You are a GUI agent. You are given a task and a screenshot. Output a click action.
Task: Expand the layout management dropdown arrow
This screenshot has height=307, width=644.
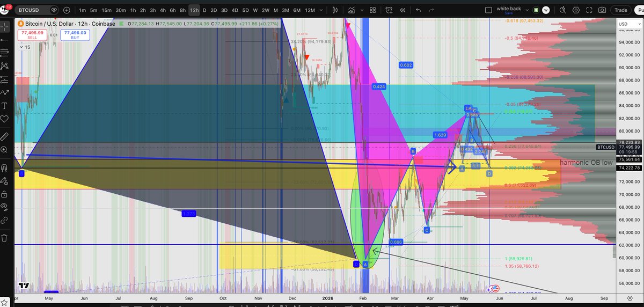pyautogui.click(x=528, y=10)
